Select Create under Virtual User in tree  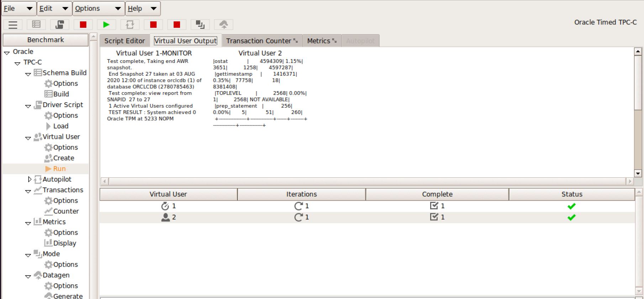(x=63, y=158)
